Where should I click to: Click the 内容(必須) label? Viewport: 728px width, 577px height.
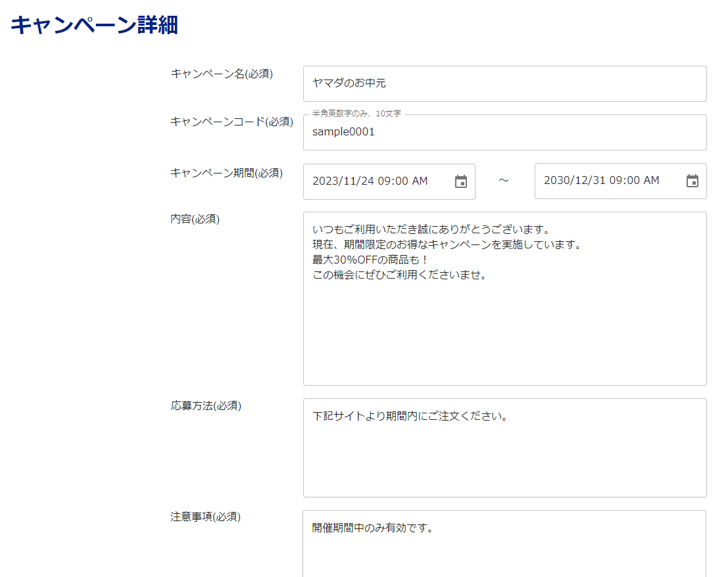(x=195, y=219)
